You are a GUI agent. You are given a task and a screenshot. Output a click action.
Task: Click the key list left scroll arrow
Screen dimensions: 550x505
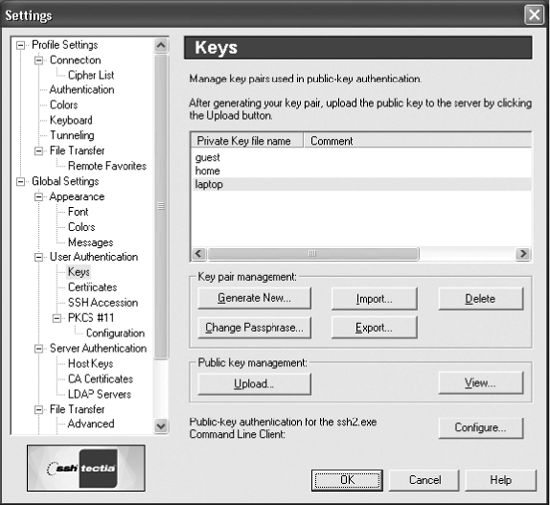tap(199, 254)
